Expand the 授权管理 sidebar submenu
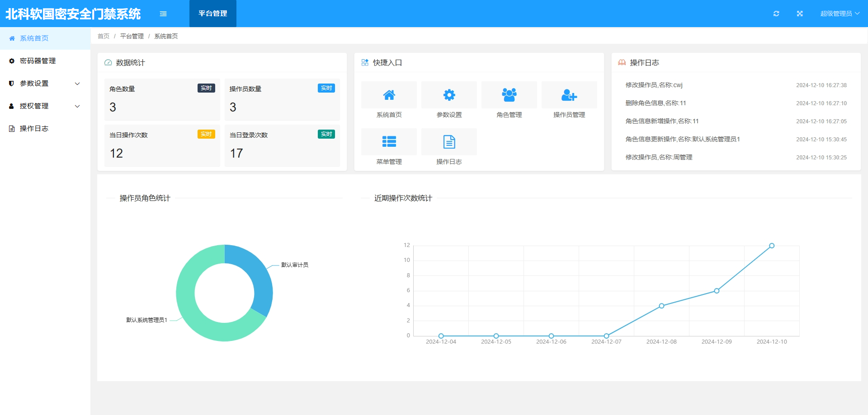Screen dimensions: 868x415 tap(45, 106)
